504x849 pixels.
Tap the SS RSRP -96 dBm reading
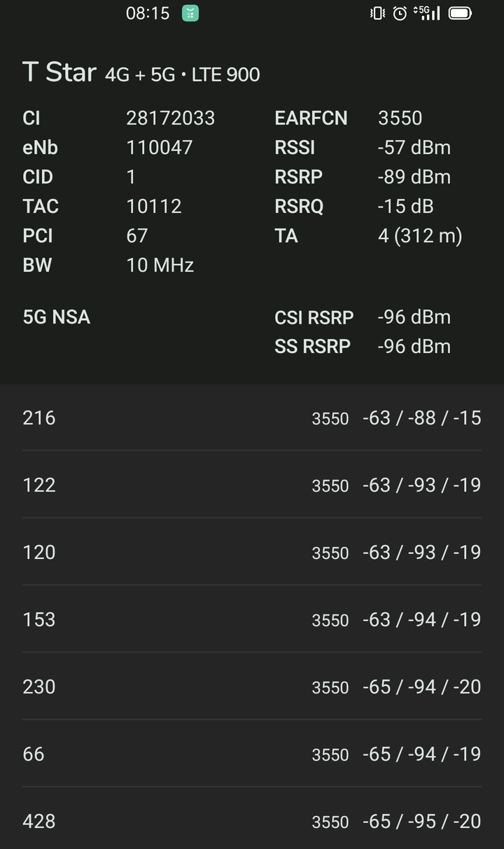point(363,347)
